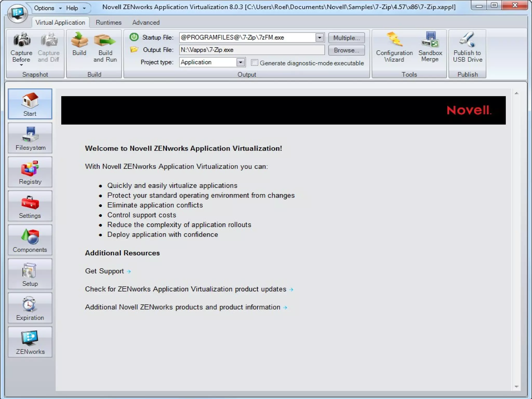Switch to the Runtimes tab
The image size is (532, 399).
tap(109, 23)
